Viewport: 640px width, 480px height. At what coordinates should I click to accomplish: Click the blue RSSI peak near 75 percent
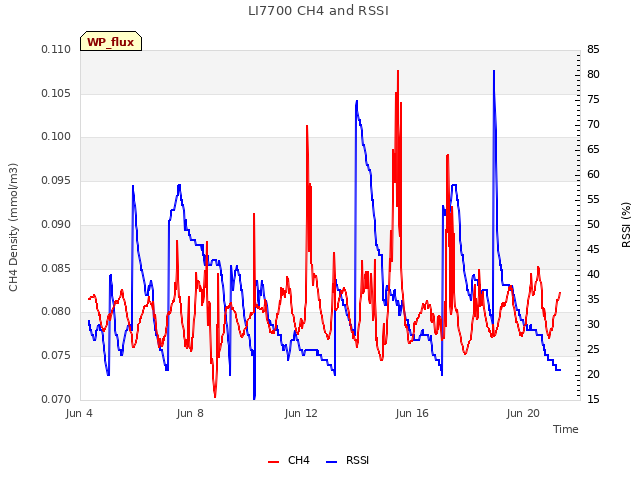[x=357, y=101]
